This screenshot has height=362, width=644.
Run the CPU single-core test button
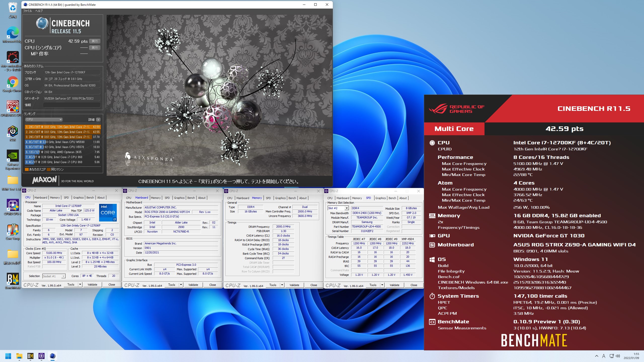tap(95, 48)
